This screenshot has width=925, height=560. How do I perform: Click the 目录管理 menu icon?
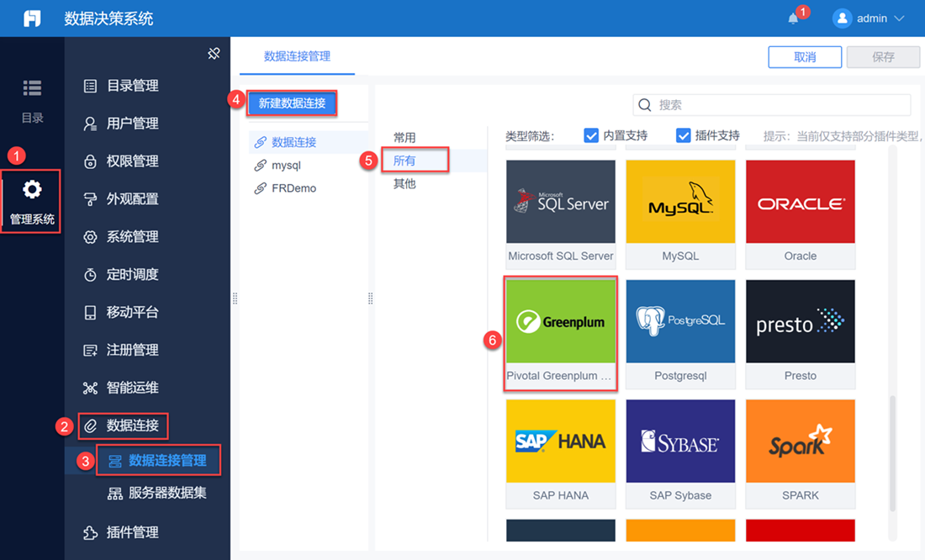pyautogui.click(x=90, y=86)
